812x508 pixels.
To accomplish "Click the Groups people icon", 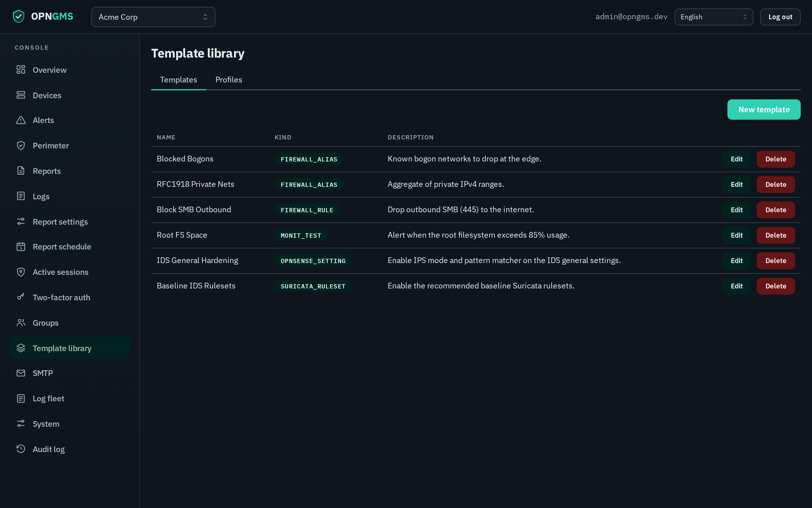I will 21,323.
